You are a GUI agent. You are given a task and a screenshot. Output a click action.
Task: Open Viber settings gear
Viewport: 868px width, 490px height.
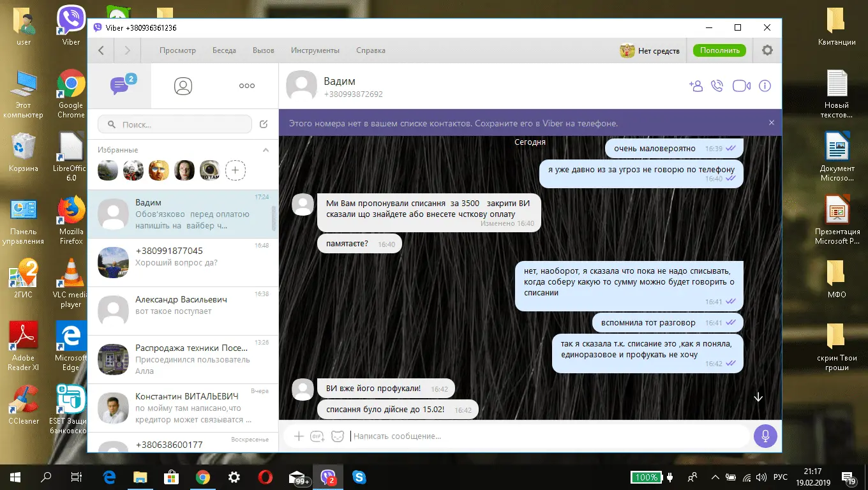(x=767, y=50)
